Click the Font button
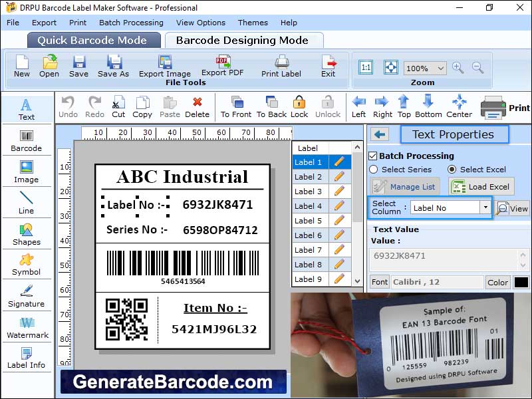The height and width of the screenshot is (399, 532). [379, 282]
